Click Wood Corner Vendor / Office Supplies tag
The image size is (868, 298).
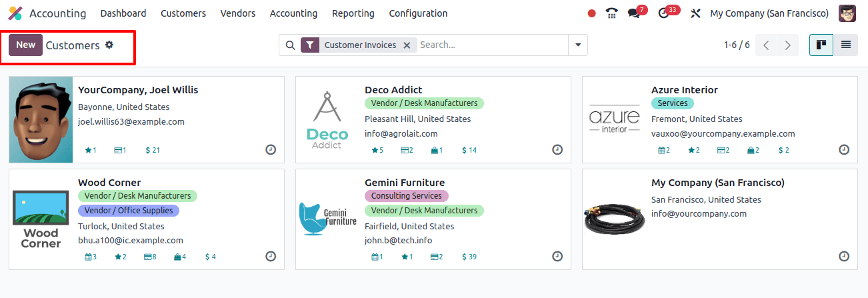[x=129, y=211]
